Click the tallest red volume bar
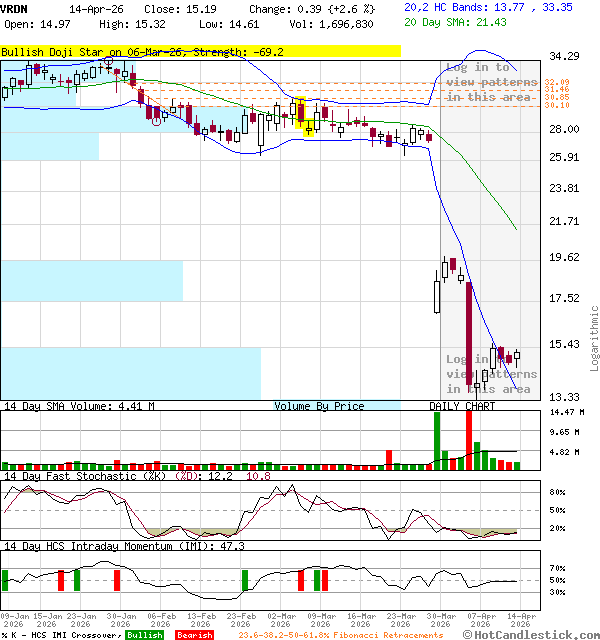This screenshot has height=640, width=600. pos(467,438)
